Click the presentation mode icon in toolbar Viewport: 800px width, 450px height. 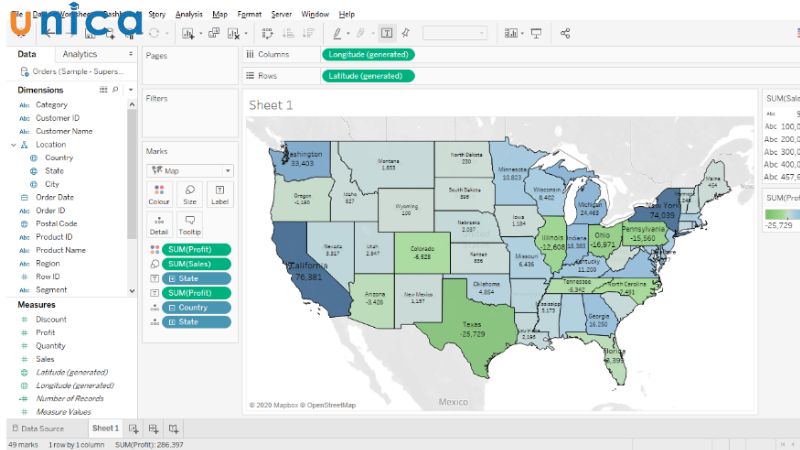537,33
